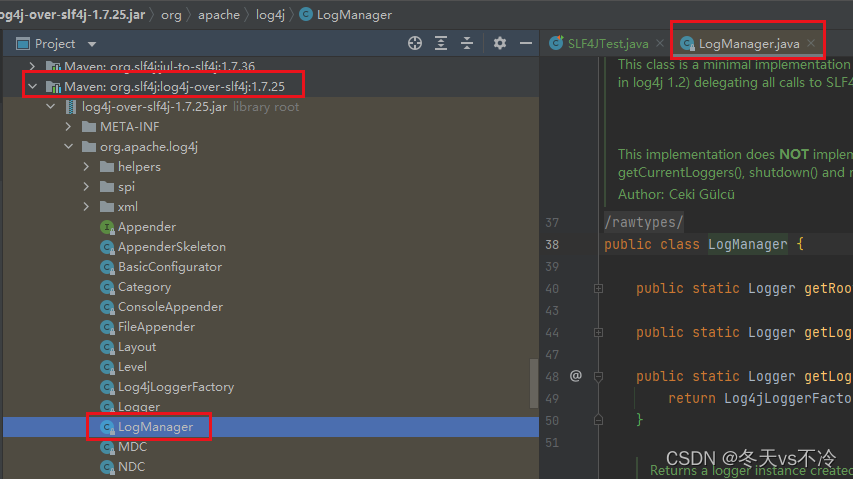Expand the spi folder
The height and width of the screenshot is (479, 853).
(x=86, y=186)
